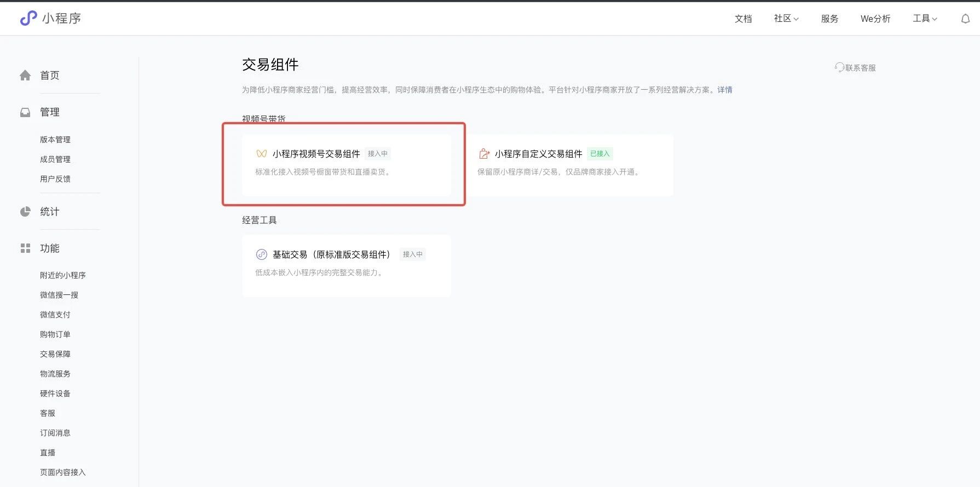Open 附近的小程序

tap(63, 275)
